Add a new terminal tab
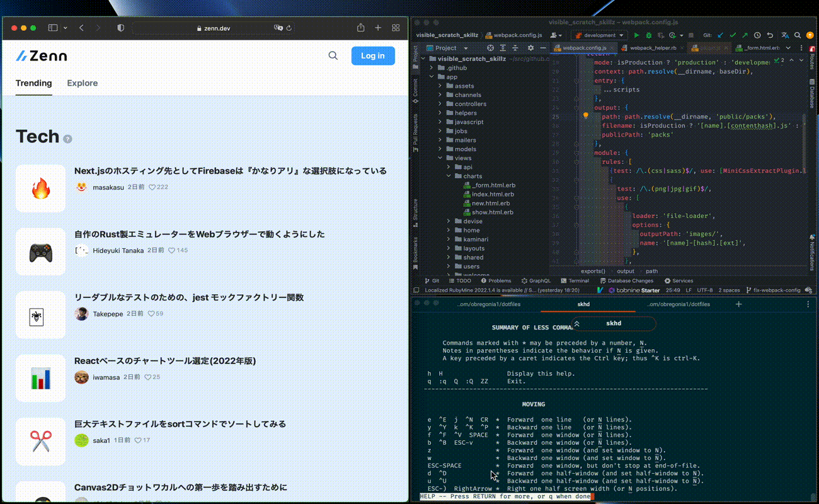The height and width of the screenshot is (504, 819). (739, 304)
